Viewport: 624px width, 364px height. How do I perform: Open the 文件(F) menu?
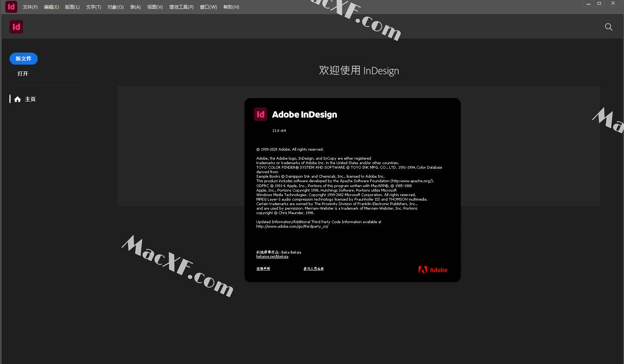click(30, 7)
